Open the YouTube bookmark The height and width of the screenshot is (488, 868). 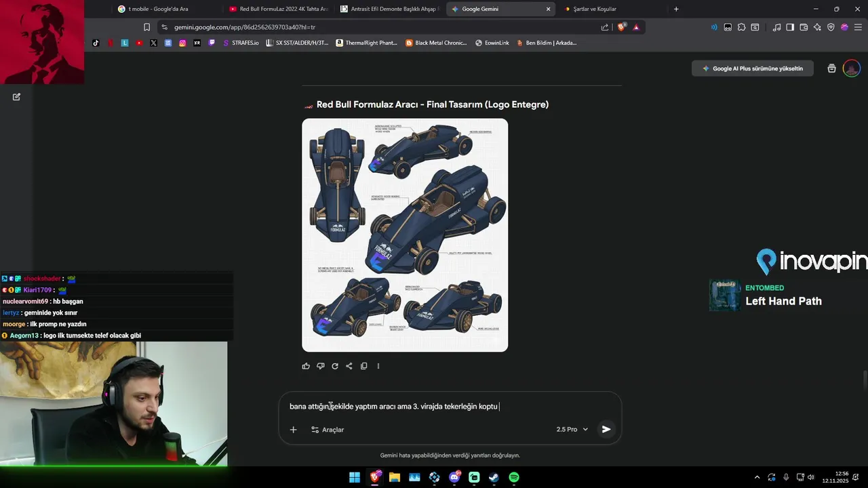click(x=139, y=43)
